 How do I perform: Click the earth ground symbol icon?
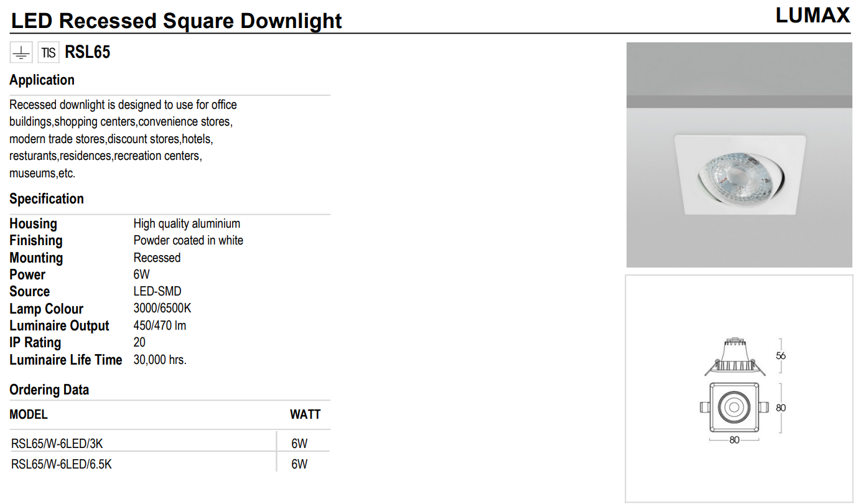[21, 53]
